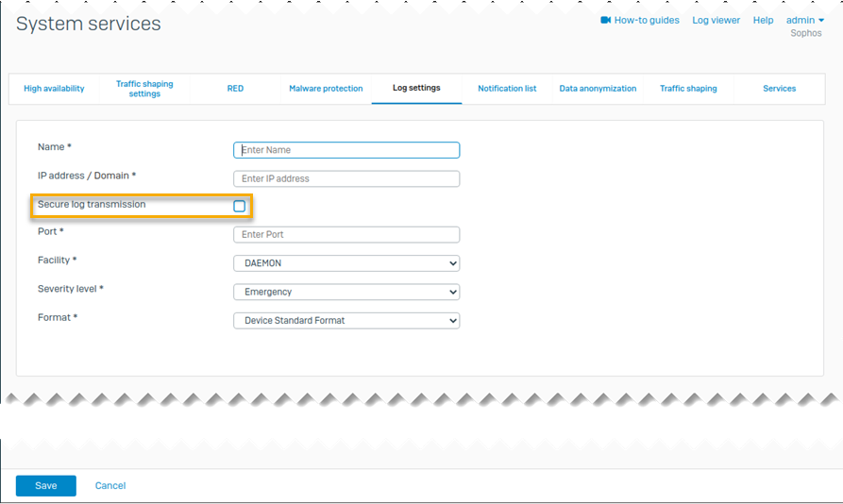
Task: Expand the Facility dropdown
Action: tap(346, 263)
